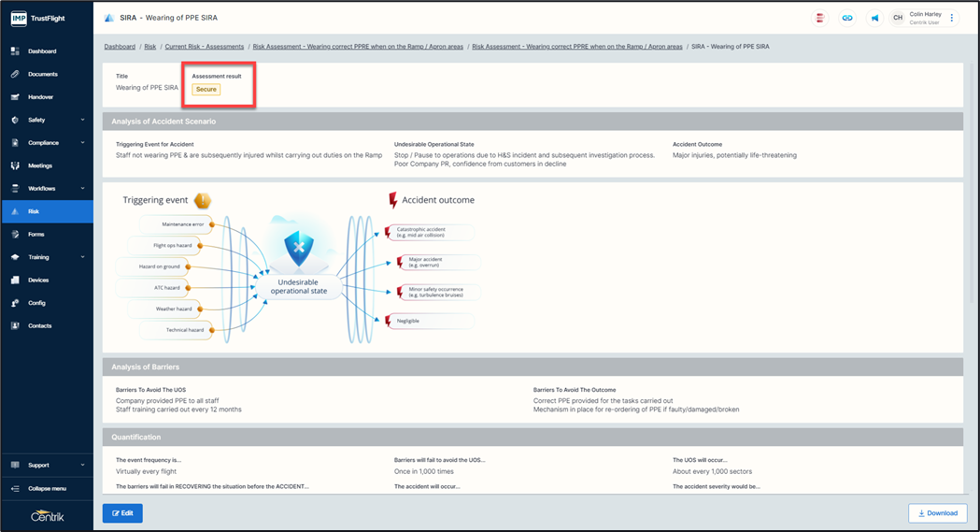Click the blue Edit button
980x532 pixels.
(122, 512)
